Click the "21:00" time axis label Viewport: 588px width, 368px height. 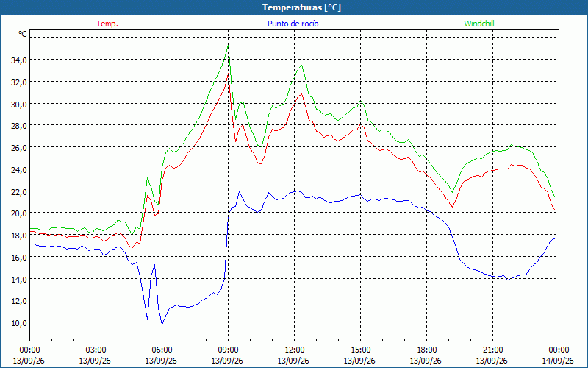(x=492, y=350)
